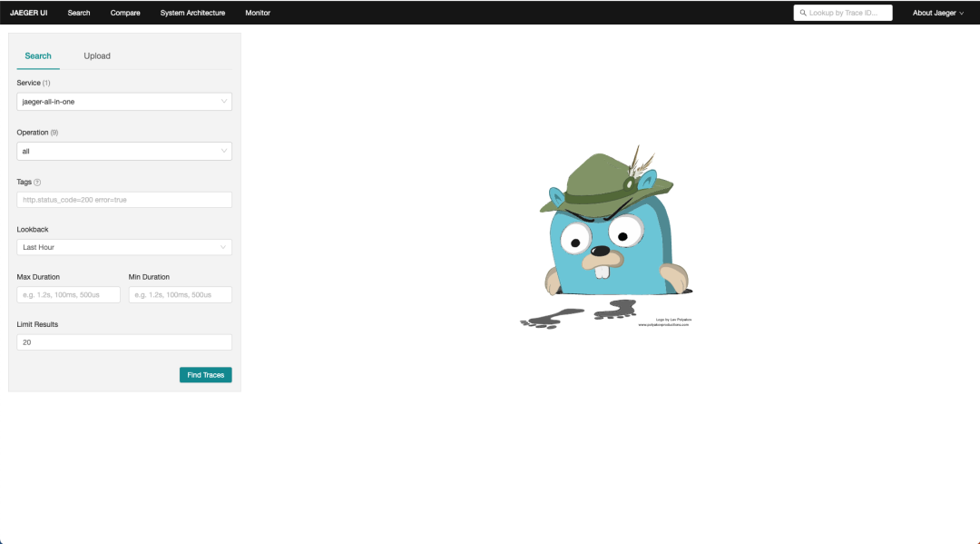Open the Operation dropdown showing all
The height and width of the screenshot is (544, 980).
point(124,151)
